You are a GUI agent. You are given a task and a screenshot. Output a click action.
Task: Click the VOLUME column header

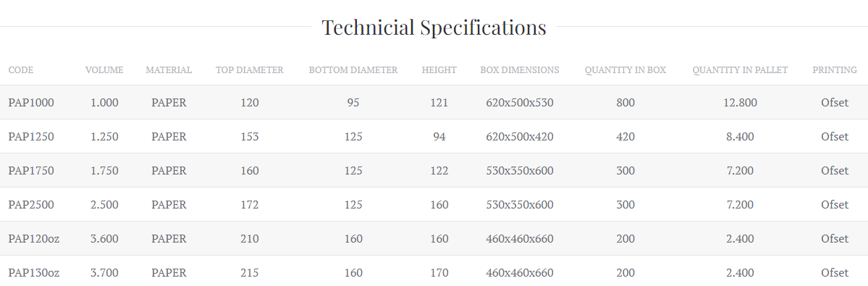pos(105,70)
